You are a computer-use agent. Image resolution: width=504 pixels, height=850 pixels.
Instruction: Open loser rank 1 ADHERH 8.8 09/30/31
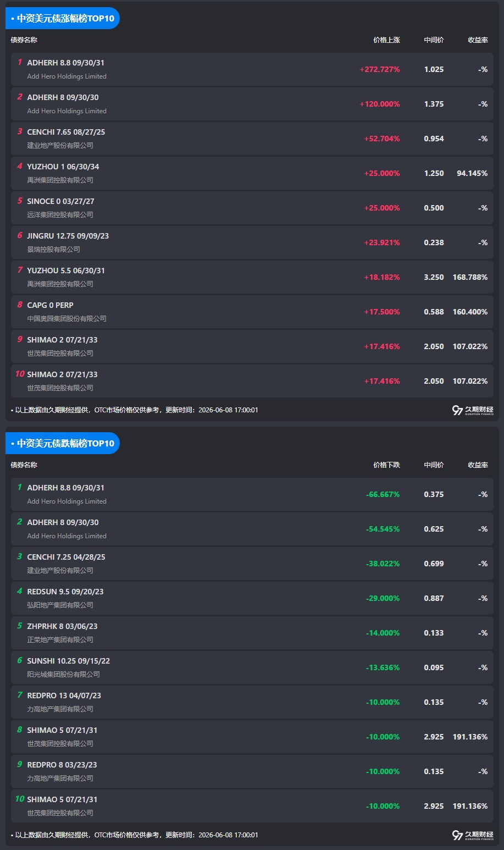(252, 494)
